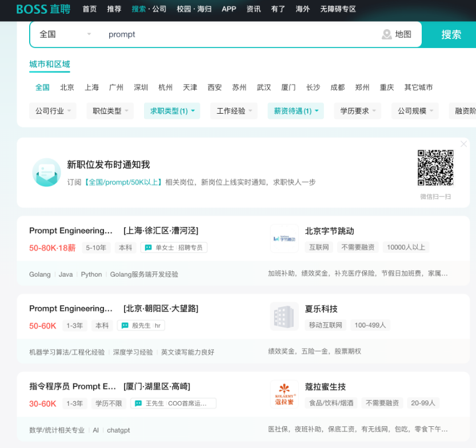Go to 首页 in top navigation
Viewport: 476px width, 448px height.
click(x=90, y=9)
